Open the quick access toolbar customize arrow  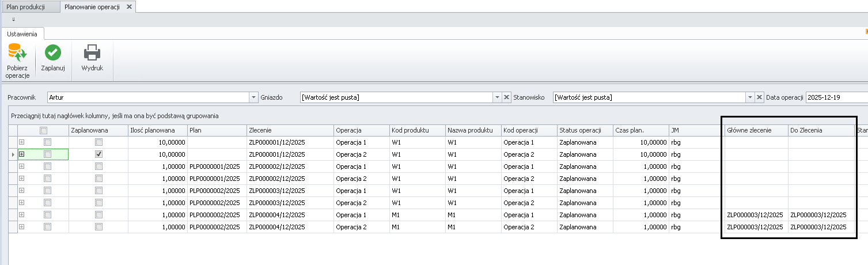13,19
